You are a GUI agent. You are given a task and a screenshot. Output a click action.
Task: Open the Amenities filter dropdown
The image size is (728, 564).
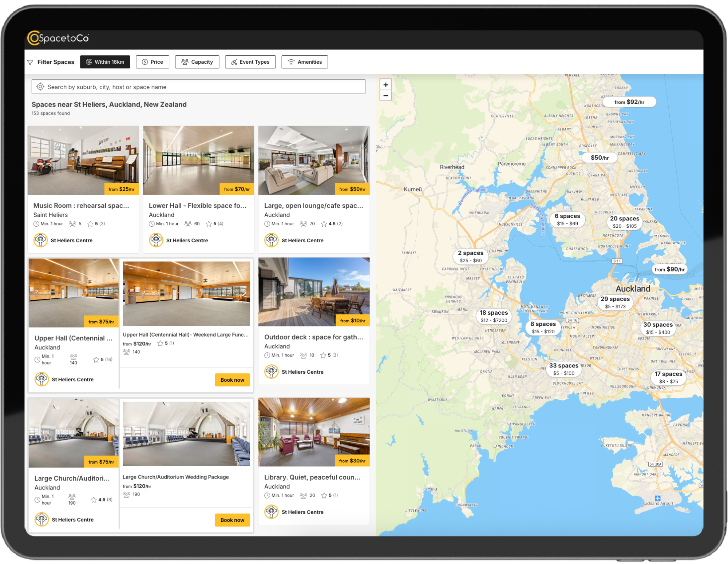(305, 62)
